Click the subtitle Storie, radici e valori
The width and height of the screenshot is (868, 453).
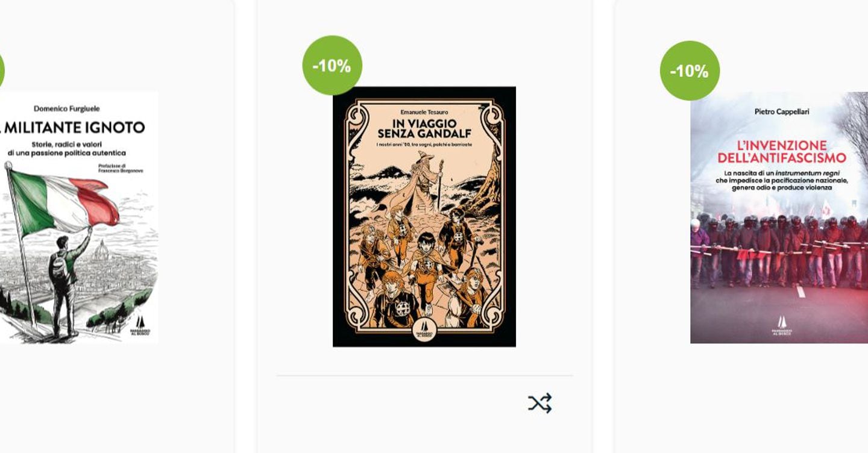coord(67,144)
